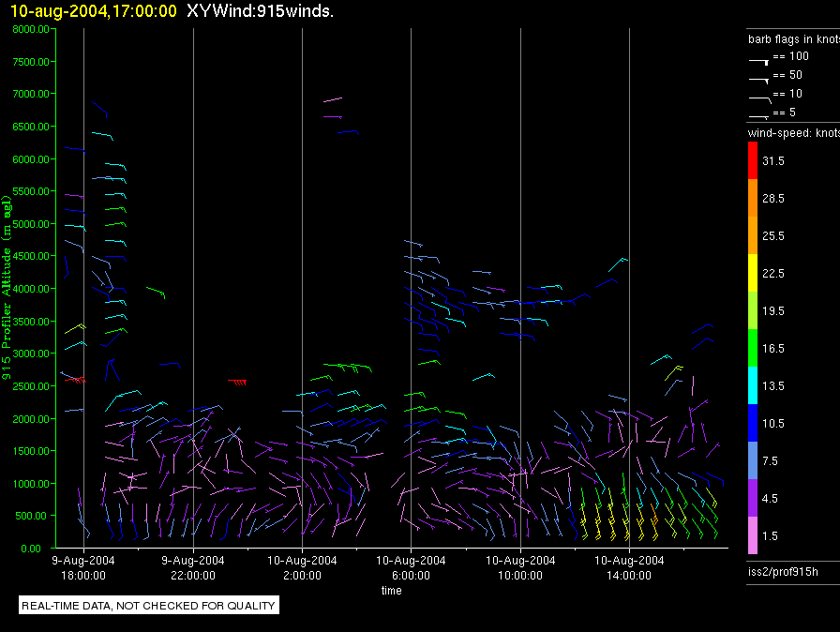
Task: Select the yellow 22.5 knots color swatch
Action: point(752,274)
